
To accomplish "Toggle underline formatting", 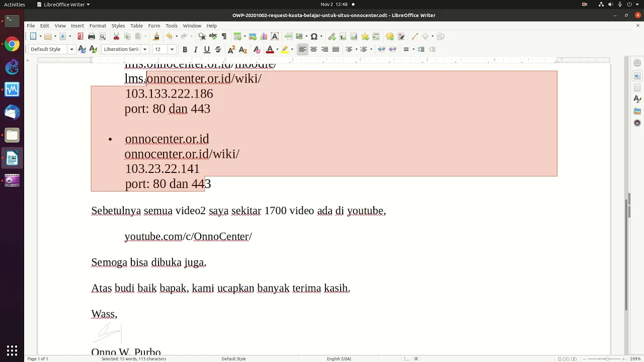I will (207, 49).
